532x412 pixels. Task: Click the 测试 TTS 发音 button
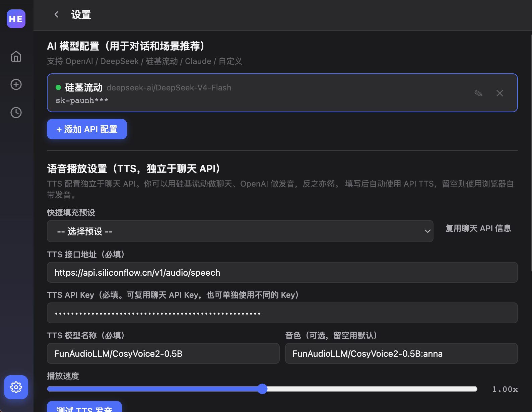click(x=84, y=407)
